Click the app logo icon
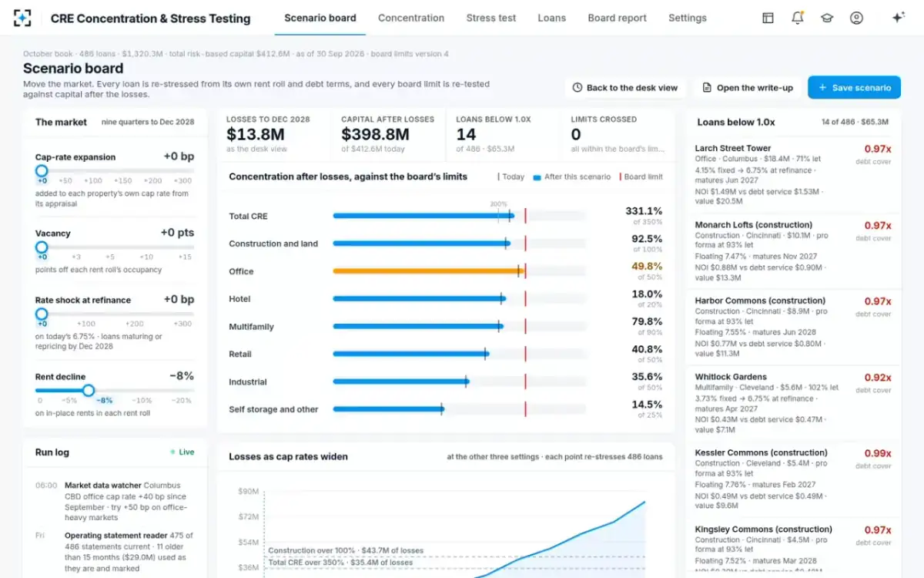The height and width of the screenshot is (578, 924). [22, 18]
